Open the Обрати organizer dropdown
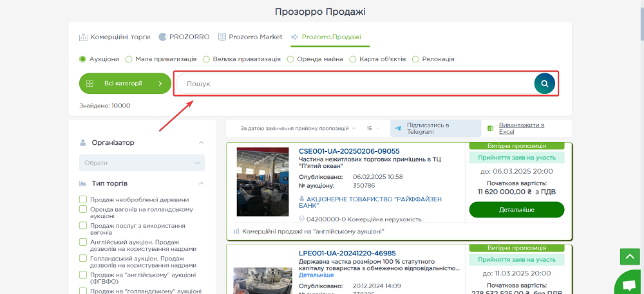 click(142, 163)
